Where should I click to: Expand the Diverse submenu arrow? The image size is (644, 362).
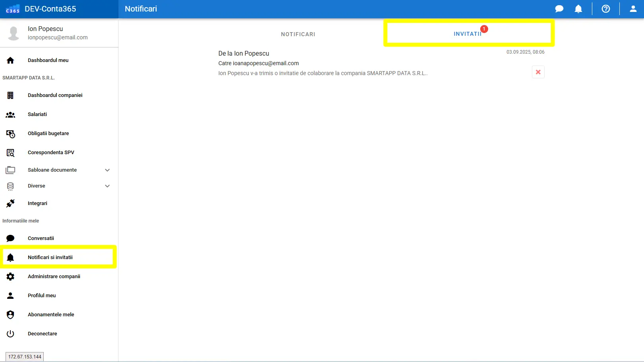coord(107,186)
